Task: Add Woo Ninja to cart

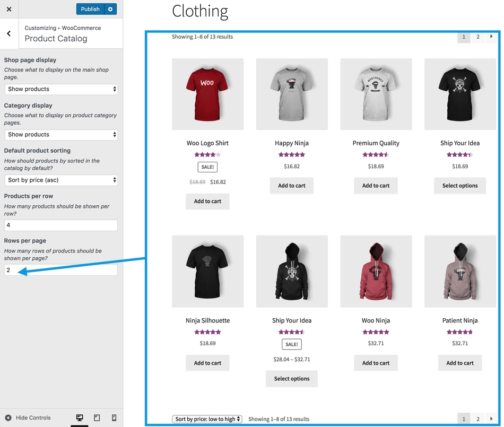Action: (x=376, y=363)
